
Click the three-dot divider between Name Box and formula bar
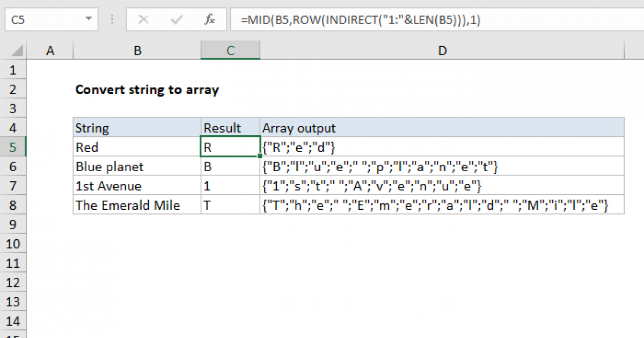coord(112,19)
